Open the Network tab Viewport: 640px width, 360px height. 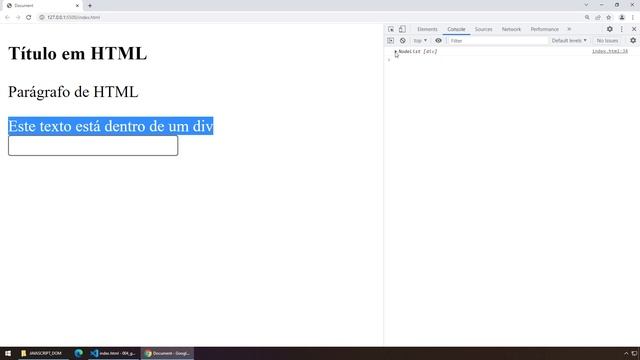tap(511, 29)
